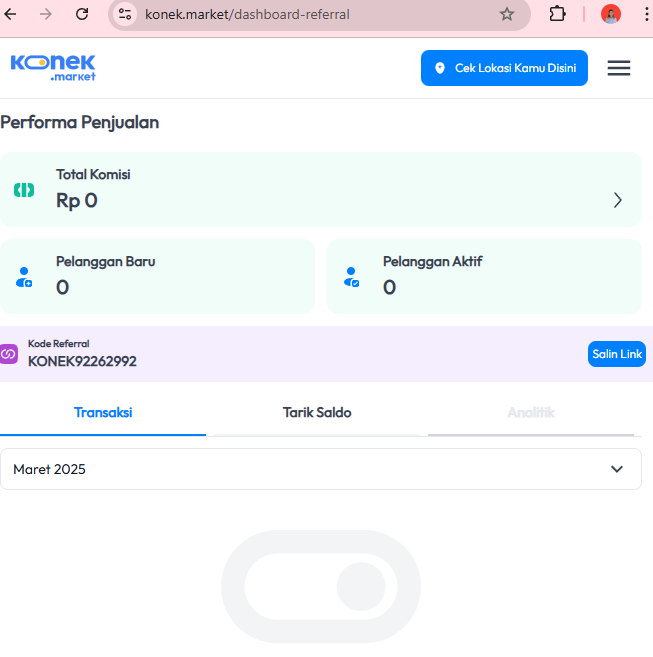Viewport: 653px width, 657px height.
Task: Open the Analitik tab
Action: (531, 413)
